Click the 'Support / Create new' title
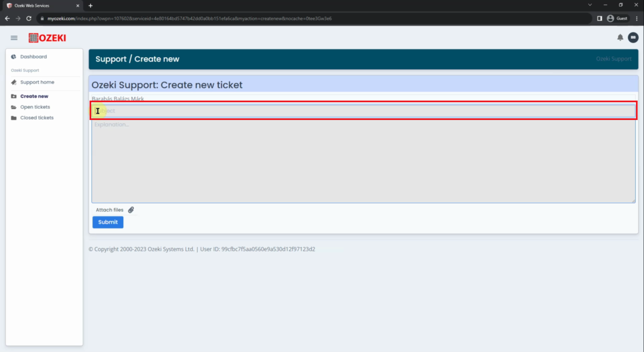 (137, 59)
